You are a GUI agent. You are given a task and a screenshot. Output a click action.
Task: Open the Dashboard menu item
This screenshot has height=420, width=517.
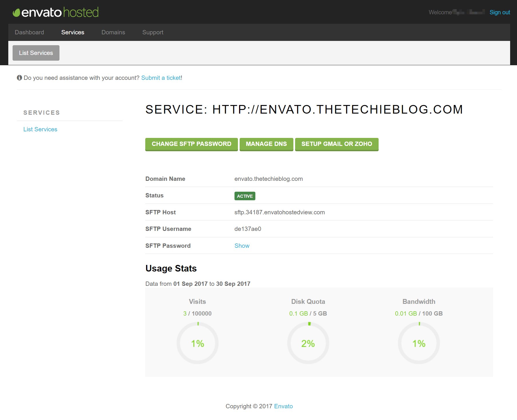(29, 32)
